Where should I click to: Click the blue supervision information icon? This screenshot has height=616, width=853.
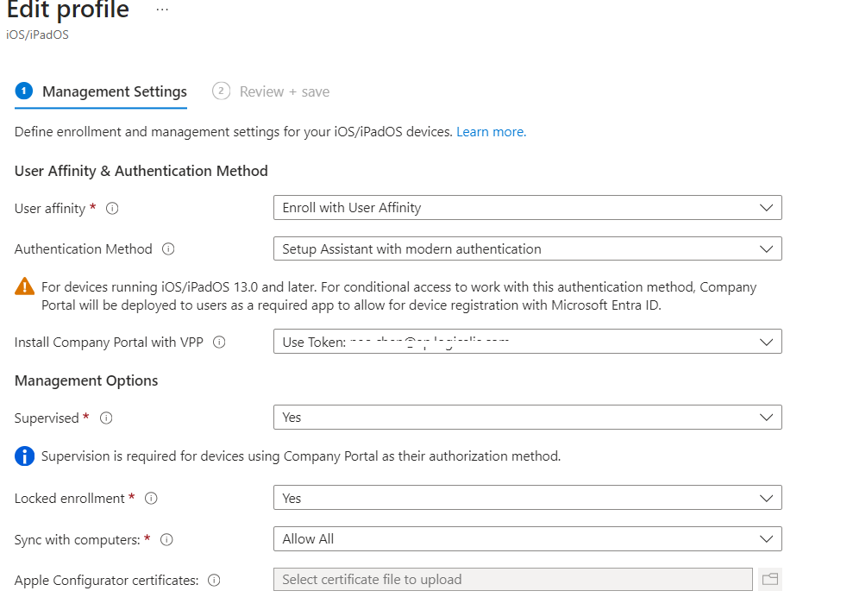tap(25, 456)
